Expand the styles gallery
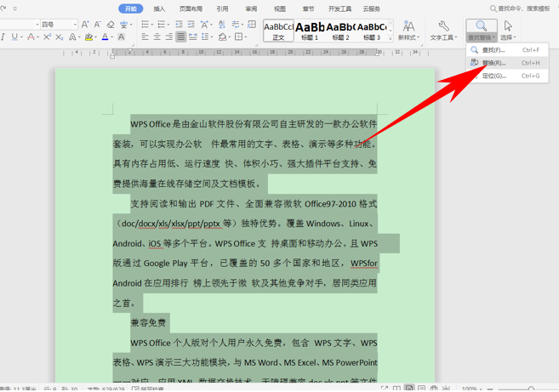This screenshot has height=392, width=559. point(390,38)
